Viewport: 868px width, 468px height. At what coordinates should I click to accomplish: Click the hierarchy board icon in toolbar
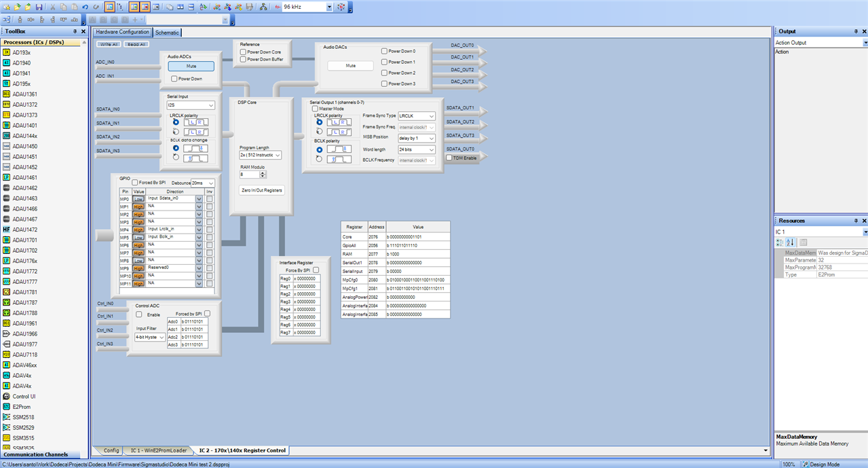[263, 7]
